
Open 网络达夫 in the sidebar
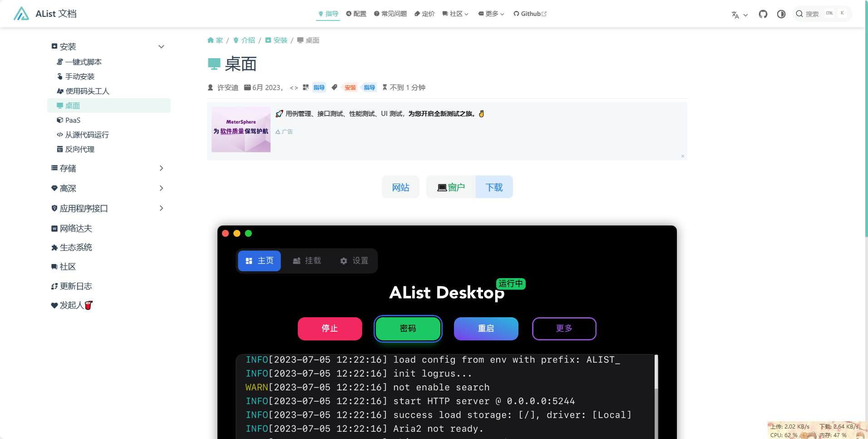coord(72,228)
